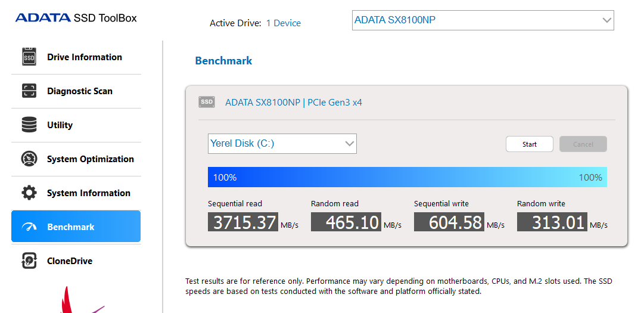Click the System Optimization gauge icon
644x313 pixels.
tap(29, 159)
